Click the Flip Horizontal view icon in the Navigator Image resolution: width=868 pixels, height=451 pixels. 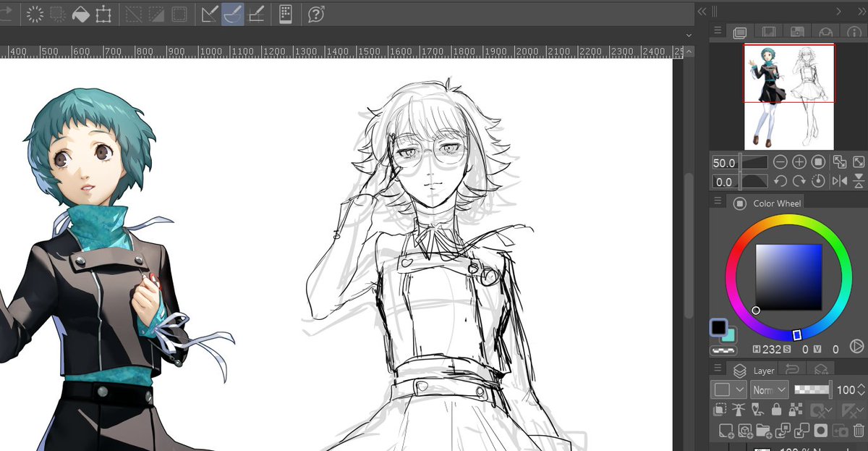pyautogui.click(x=840, y=182)
